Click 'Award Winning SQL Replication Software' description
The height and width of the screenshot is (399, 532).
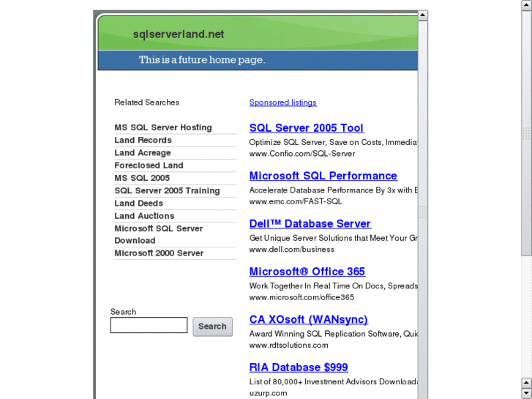[x=333, y=333]
